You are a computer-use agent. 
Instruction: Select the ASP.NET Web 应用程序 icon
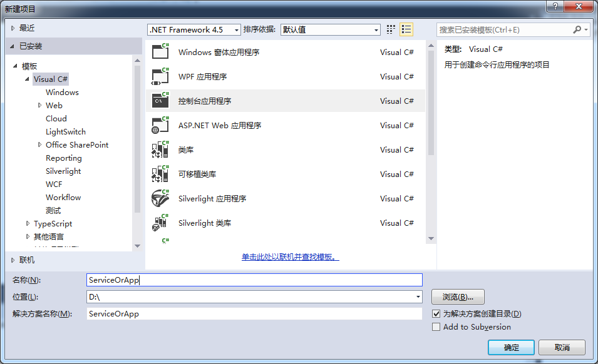coord(160,125)
